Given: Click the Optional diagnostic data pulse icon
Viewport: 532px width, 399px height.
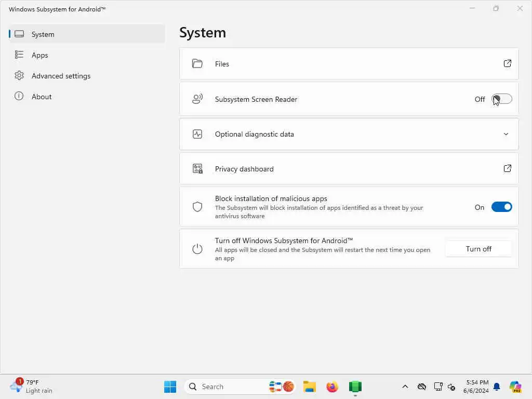Looking at the screenshot, I should click(x=197, y=134).
